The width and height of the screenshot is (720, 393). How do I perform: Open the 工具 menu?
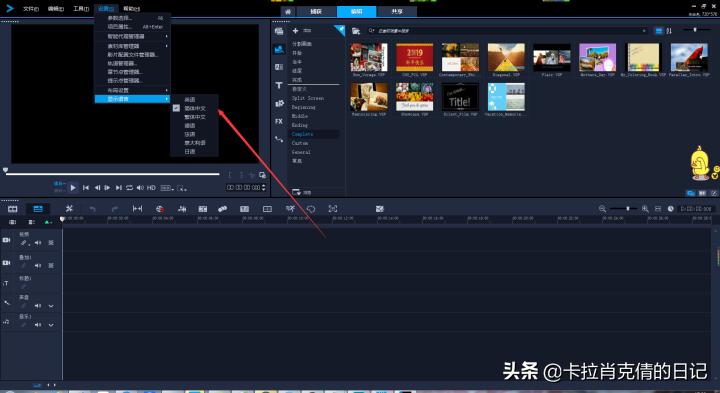pos(81,9)
